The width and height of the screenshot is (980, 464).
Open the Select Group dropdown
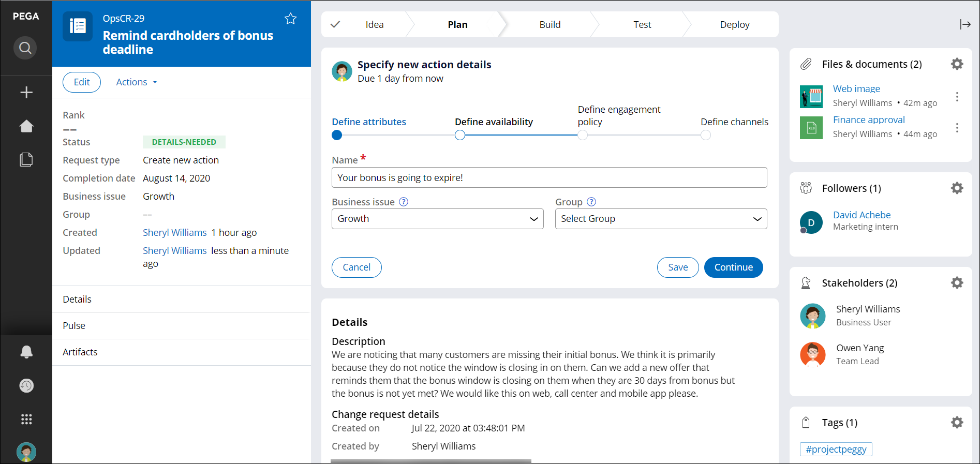pos(661,219)
